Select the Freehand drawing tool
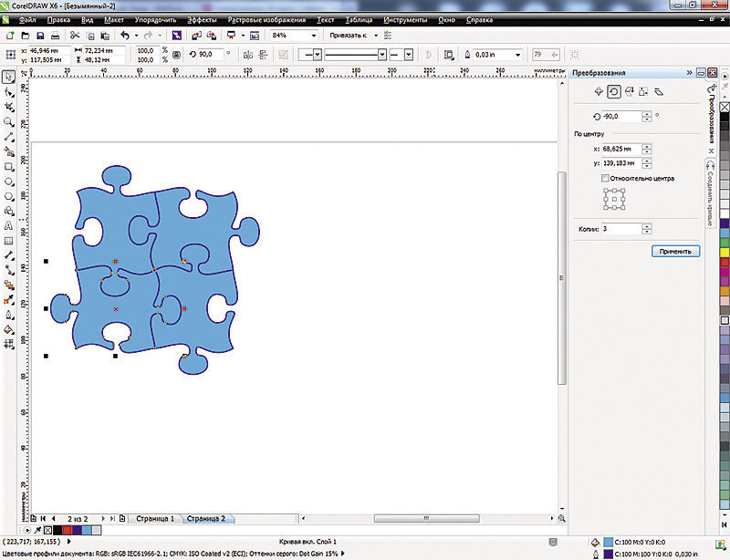Image resolution: width=730 pixels, height=560 pixels. [x=9, y=137]
